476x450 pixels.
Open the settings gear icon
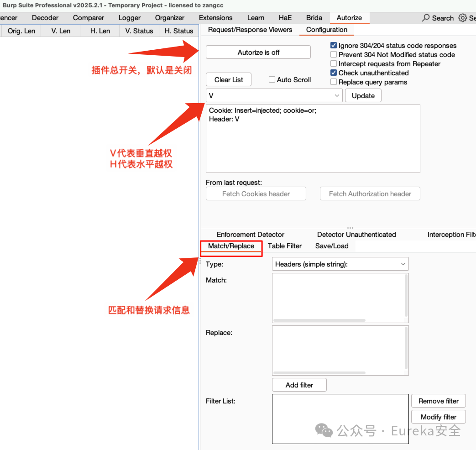point(463,18)
